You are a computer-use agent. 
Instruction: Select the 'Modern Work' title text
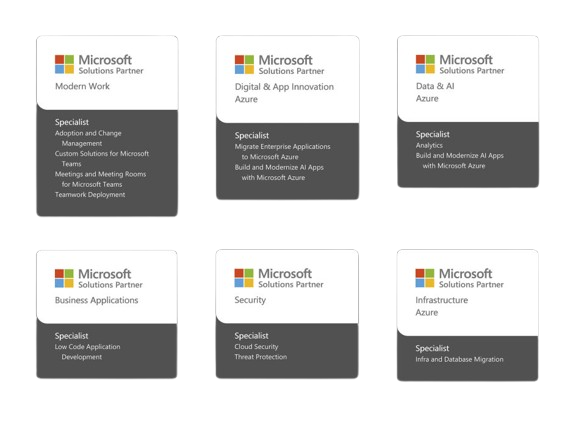point(82,86)
